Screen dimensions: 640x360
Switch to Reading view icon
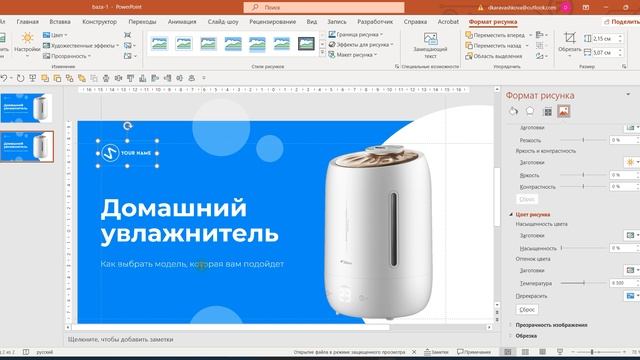542,352
